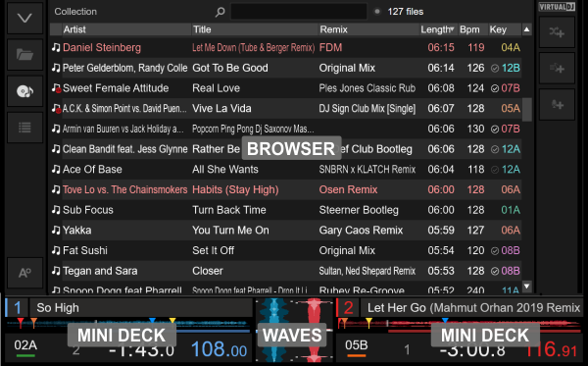Toggle key check mark on Set It Off
The width and height of the screenshot is (588, 366).
tap(495, 251)
